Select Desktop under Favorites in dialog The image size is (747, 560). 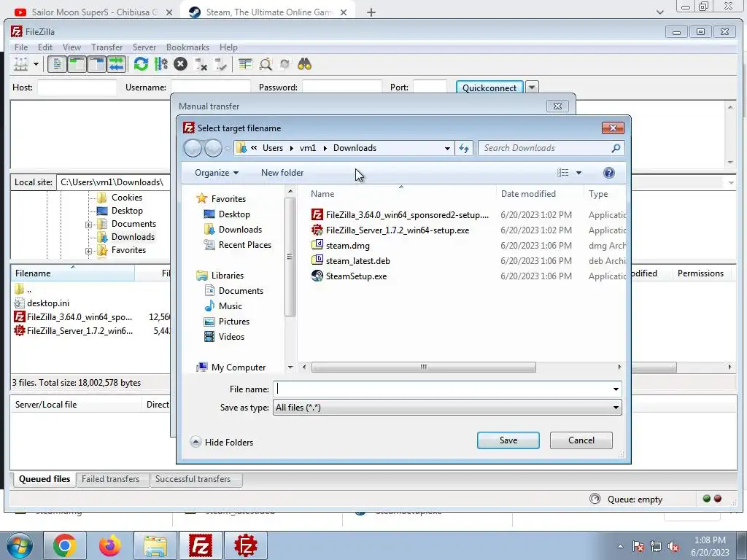[234, 214]
